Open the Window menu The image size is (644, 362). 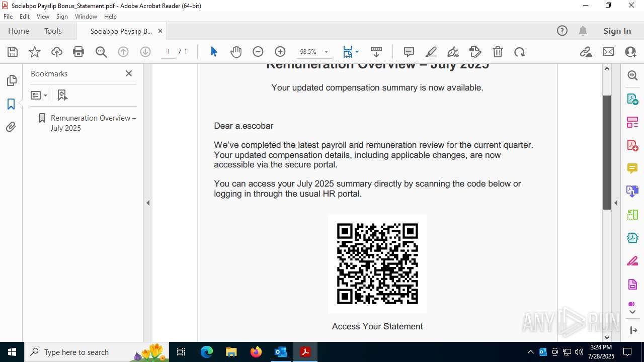(x=86, y=16)
